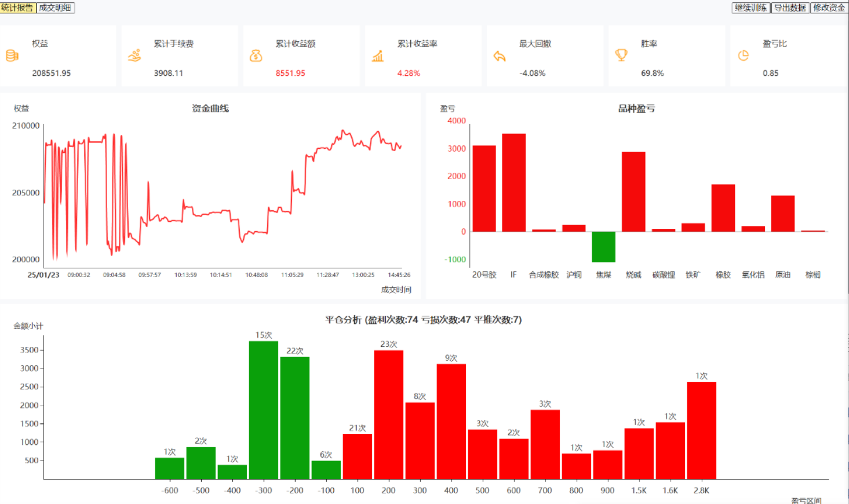Click the trophy icon beside 胜率
Viewport: 849px width, 504px height.
click(x=621, y=56)
